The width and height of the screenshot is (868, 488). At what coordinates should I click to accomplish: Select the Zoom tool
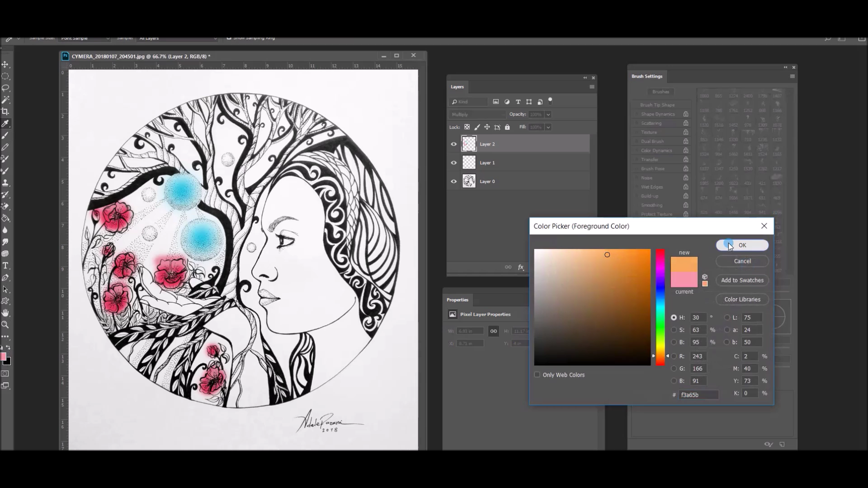[x=5, y=324]
